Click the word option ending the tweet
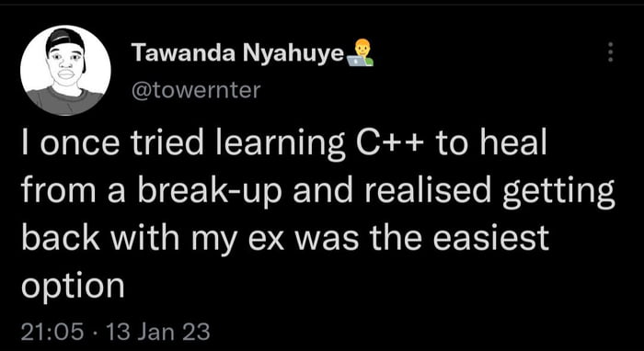644x351 pixels. (73, 285)
